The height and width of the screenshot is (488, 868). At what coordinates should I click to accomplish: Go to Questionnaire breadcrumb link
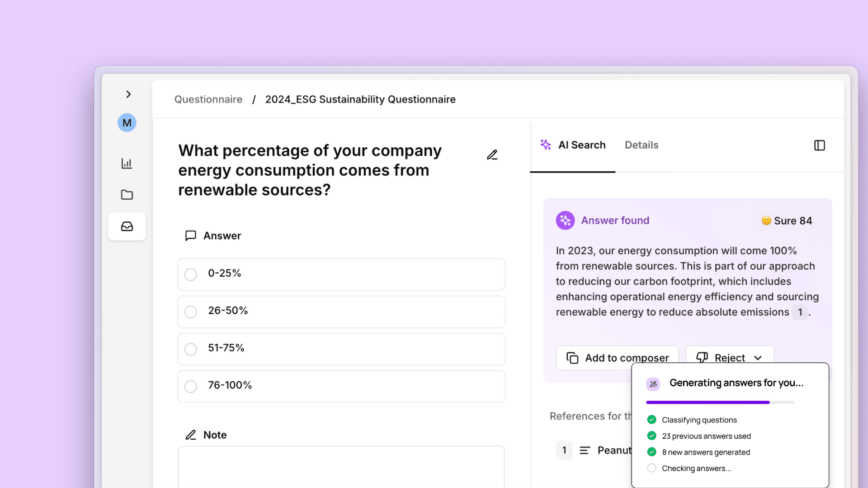pyautogui.click(x=208, y=99)
